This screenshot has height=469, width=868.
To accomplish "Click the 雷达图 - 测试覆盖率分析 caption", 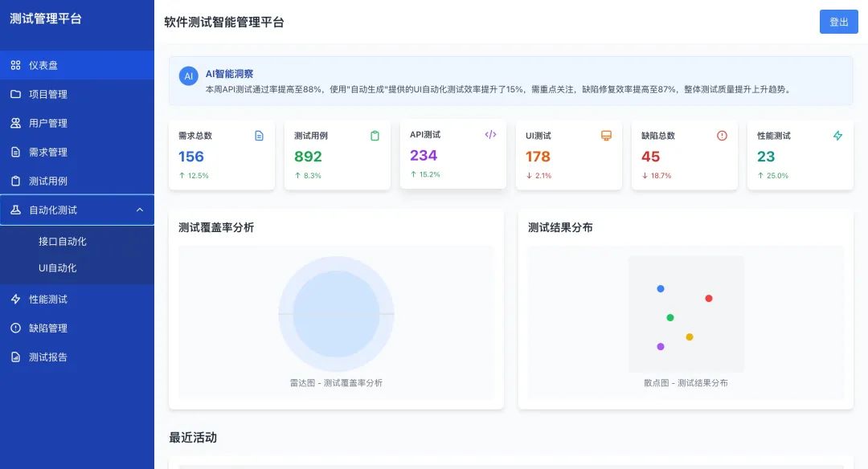I will point(336,383).
